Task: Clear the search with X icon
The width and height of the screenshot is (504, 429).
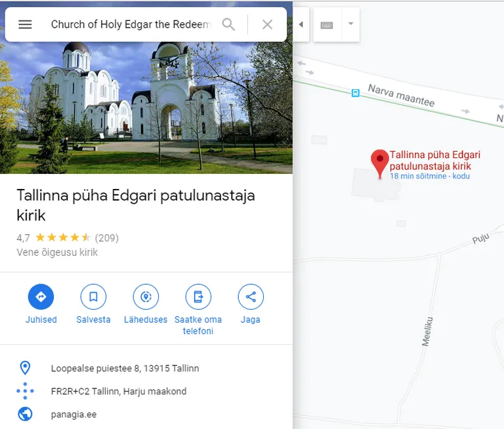Action: pyautogui.click(x=268, y=24)
